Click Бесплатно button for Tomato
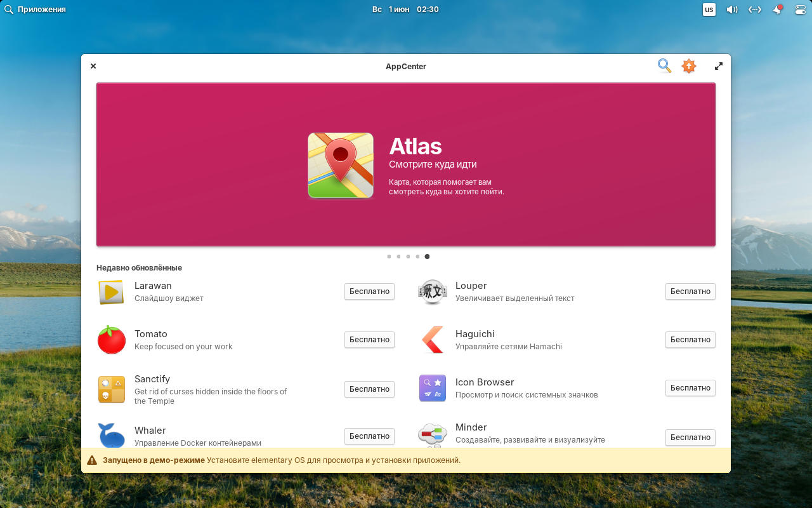812x508 pixels. [x=369, y=340]
